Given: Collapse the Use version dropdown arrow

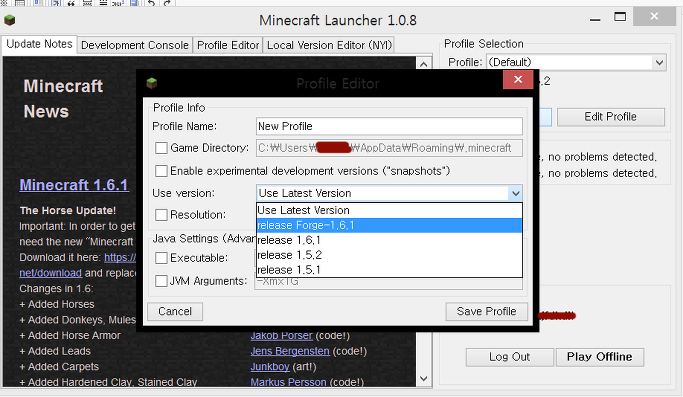Looking at the screenshot, I should [x=515, y=193].
